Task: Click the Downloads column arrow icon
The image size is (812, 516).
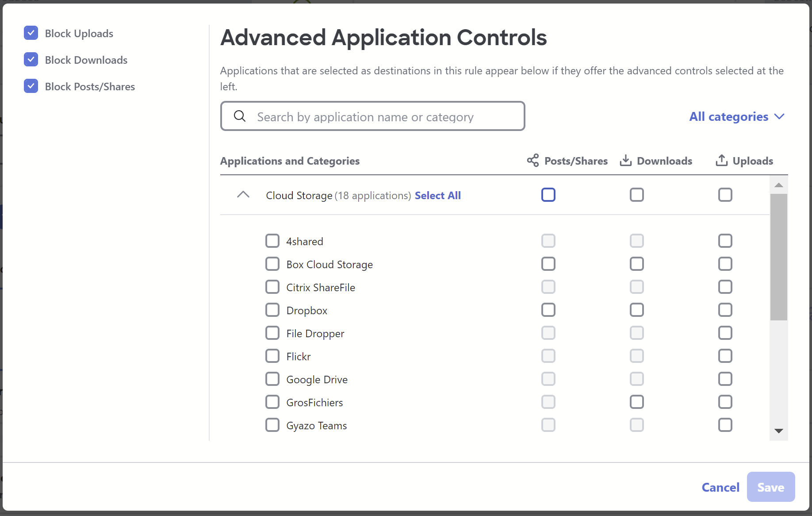Action: [x=626, y=160]
